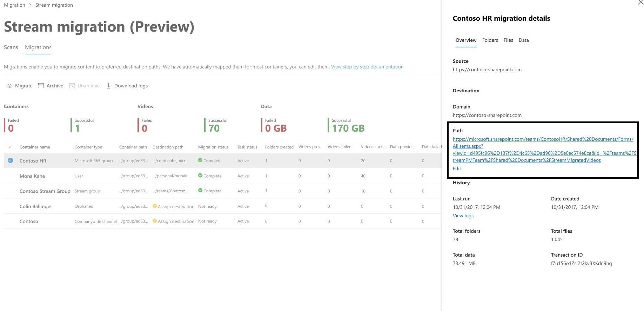Click the Migrate cloud icon
Viewport: 644px width, 311px height.
click(9, 86)
